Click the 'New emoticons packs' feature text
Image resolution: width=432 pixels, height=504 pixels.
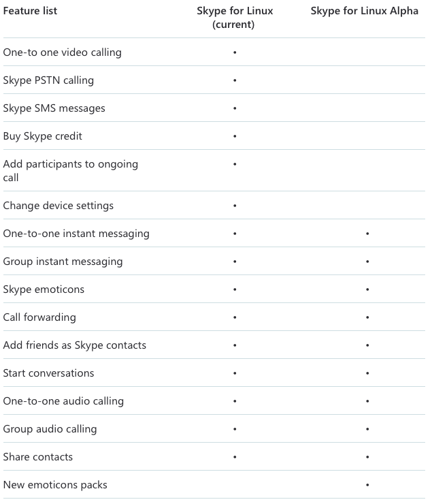55,485
